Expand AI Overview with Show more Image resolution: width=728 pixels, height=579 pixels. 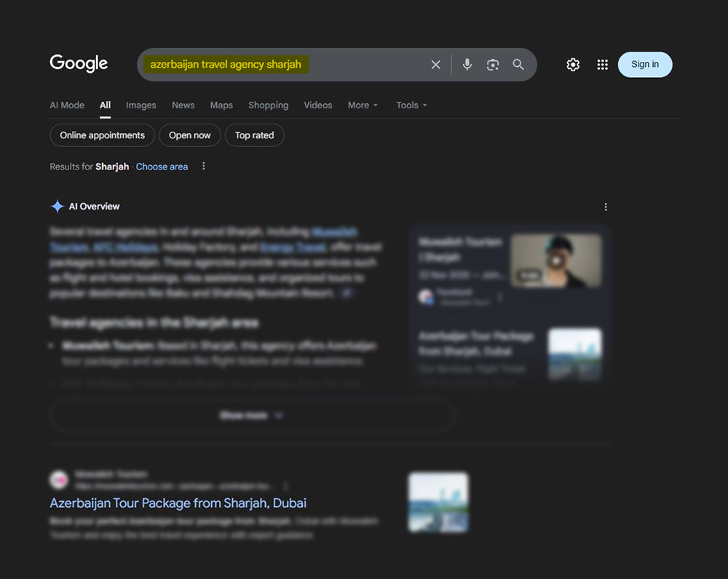tap(252, 415)
